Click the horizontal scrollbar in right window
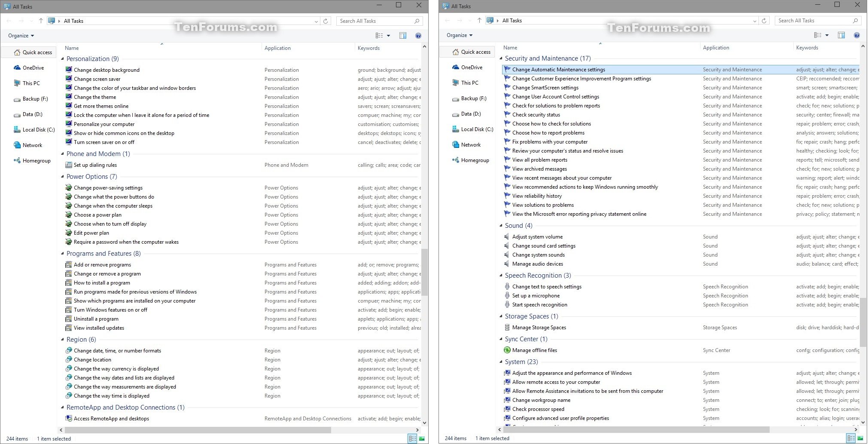The height and width of the screenshot is (444, 868). (x=635, y=429)
